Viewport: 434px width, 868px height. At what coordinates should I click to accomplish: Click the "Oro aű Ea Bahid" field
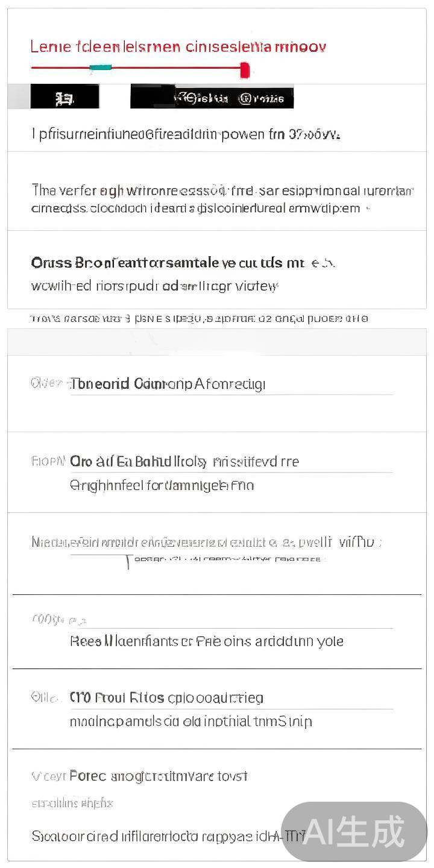[x=184, y=462]
